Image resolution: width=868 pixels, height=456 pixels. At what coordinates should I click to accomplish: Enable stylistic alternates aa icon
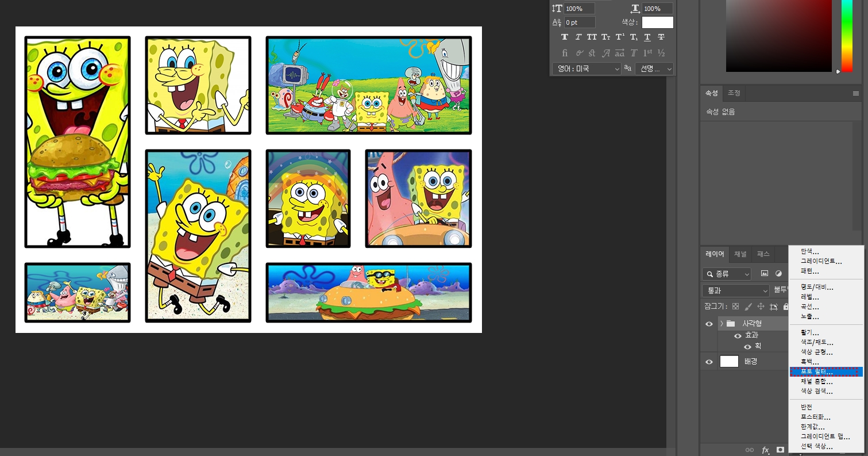click(x=620, y=53)
